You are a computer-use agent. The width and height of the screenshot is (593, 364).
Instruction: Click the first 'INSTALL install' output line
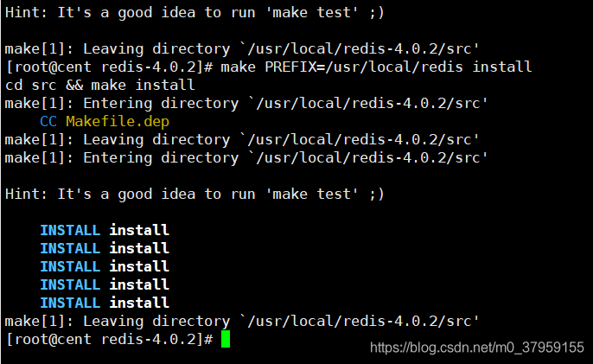point(105,230)
